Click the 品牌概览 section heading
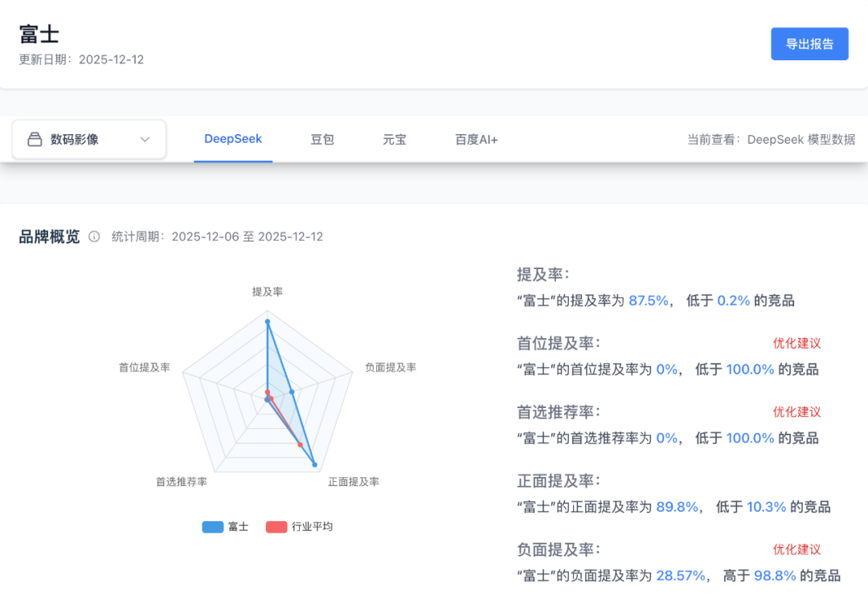Viewport: 868px width, 612px height. pyautogui.click(x=49, y=237)
